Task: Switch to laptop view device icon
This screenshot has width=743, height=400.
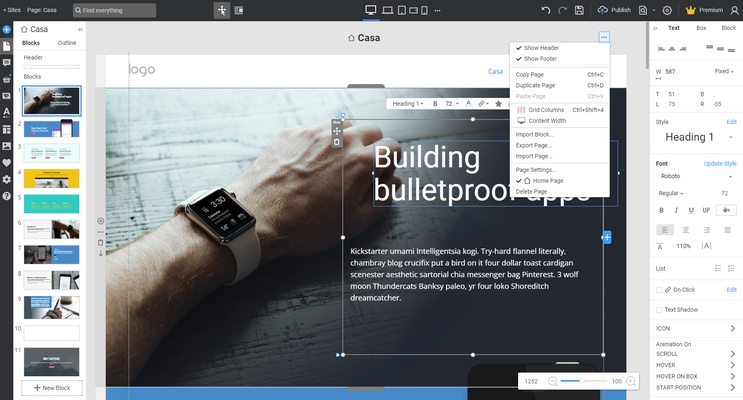Action: (x=388, y=10)
